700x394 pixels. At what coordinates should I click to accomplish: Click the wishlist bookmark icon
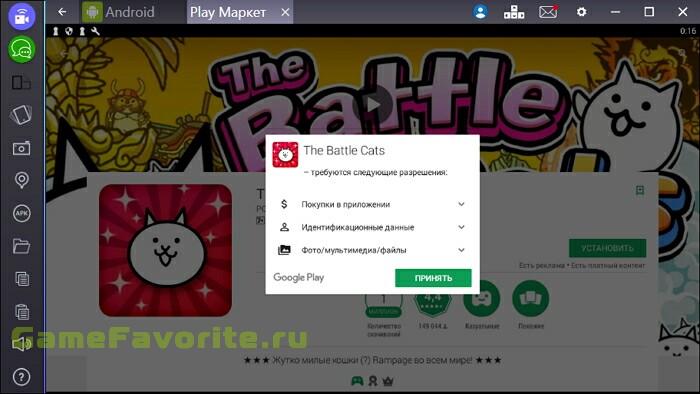640,191
